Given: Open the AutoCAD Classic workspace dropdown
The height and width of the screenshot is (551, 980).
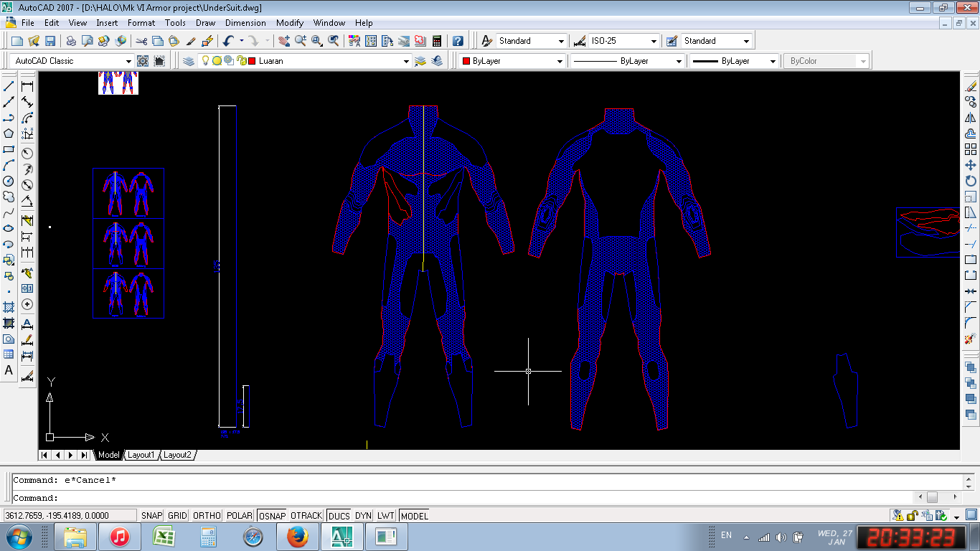Looking at the screenshot, I should (x=72, y=61).
